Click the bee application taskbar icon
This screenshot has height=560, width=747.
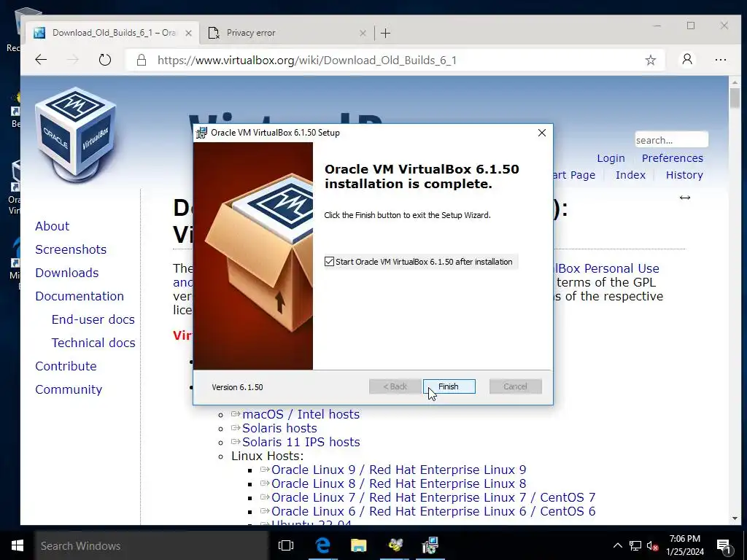tap(395, 545)
